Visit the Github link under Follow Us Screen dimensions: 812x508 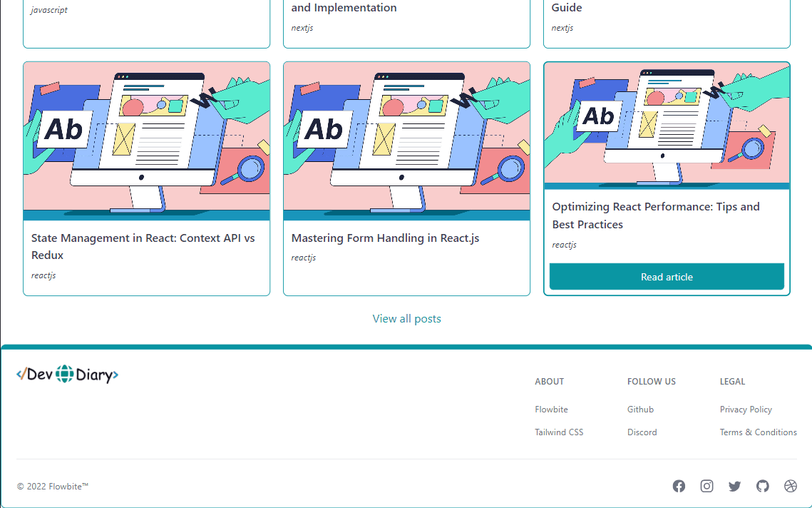(640, 410)
